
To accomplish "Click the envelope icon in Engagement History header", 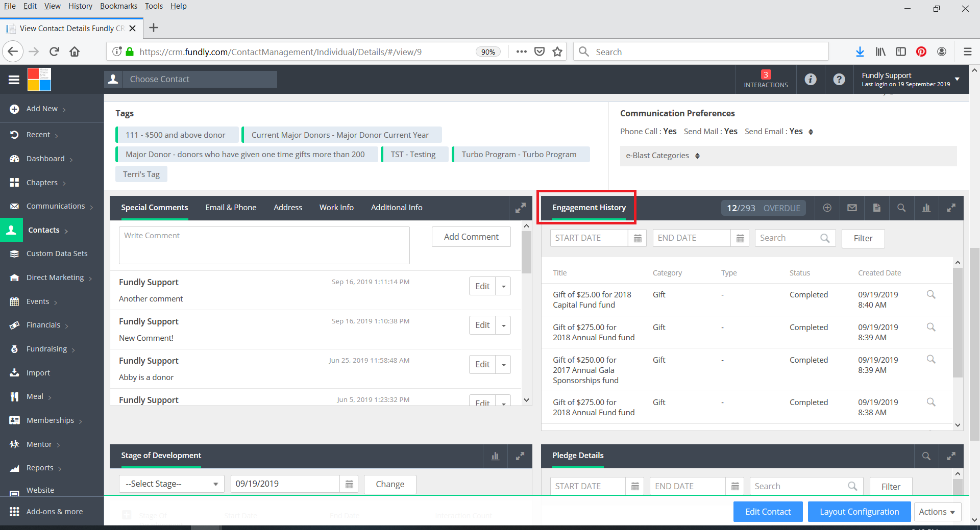I will (852, 208).
